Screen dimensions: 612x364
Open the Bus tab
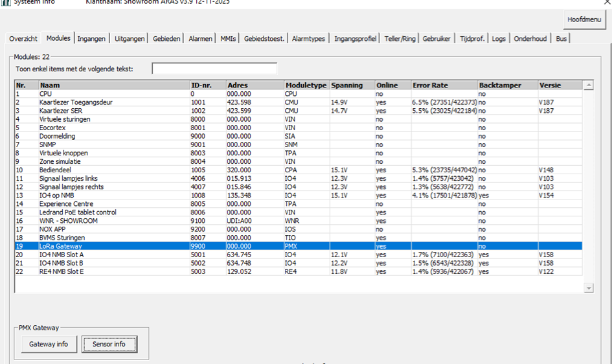[561, 39]
